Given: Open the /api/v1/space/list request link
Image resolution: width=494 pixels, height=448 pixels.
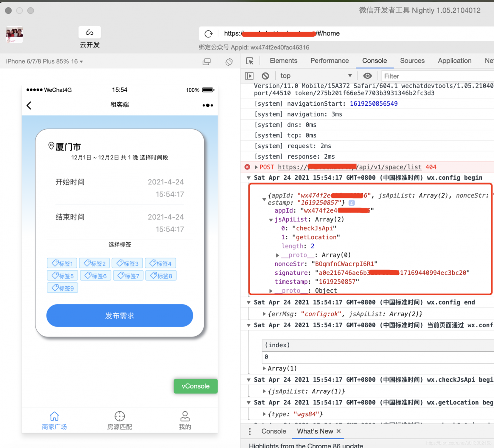Looking at the screenshot, I should [350, 167].
